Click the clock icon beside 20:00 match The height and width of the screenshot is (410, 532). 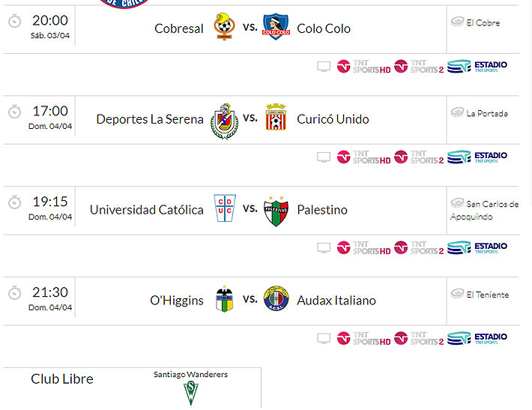14,21
